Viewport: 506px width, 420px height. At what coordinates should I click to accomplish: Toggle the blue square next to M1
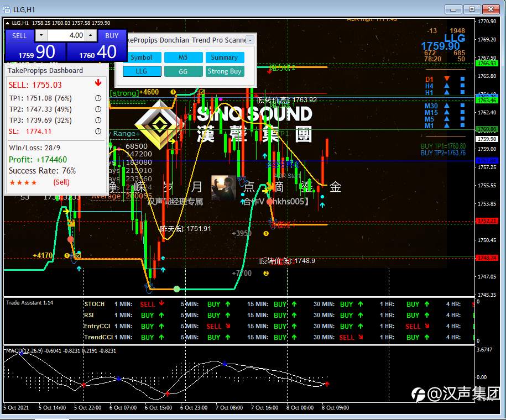pyautogui.click(x=462, y=125)
